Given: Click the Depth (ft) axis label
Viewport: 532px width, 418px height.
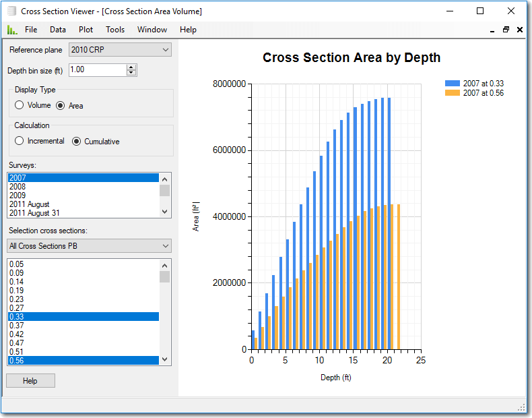Looking at the screenshot, I should [336, 378].
